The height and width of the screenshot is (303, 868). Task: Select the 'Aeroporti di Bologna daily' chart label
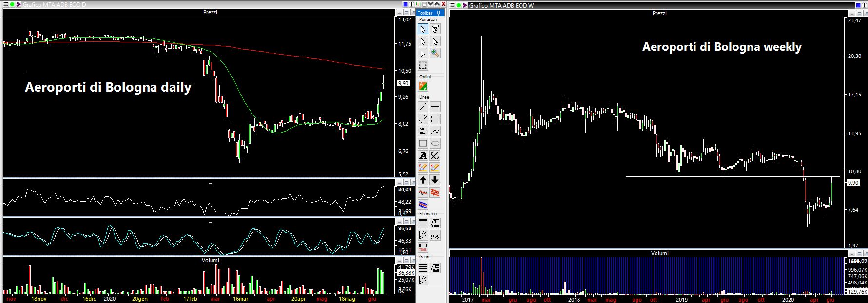(x=108, y=88)
